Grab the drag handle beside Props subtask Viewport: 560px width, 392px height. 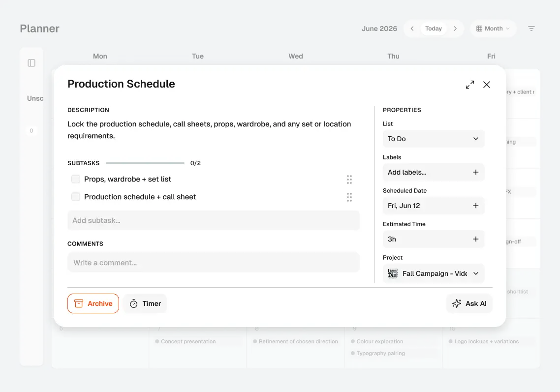349,179
